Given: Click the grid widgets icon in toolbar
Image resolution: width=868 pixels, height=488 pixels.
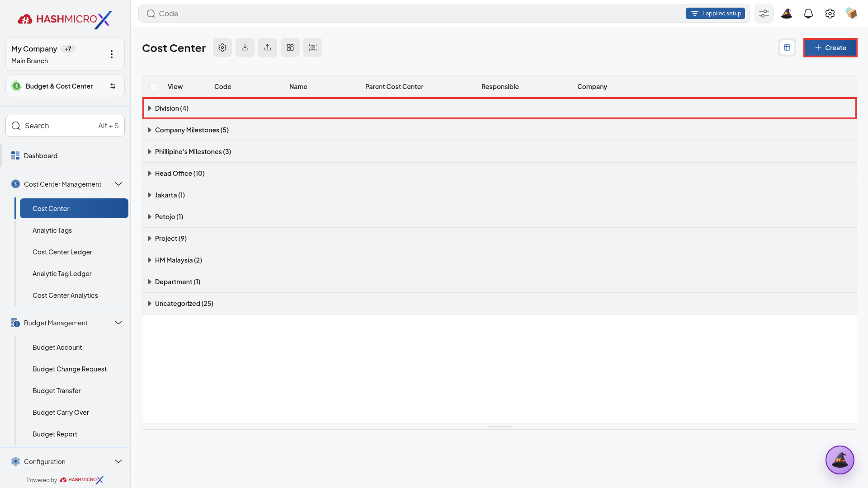Looking at the screenshot, I should coord(290,47).
